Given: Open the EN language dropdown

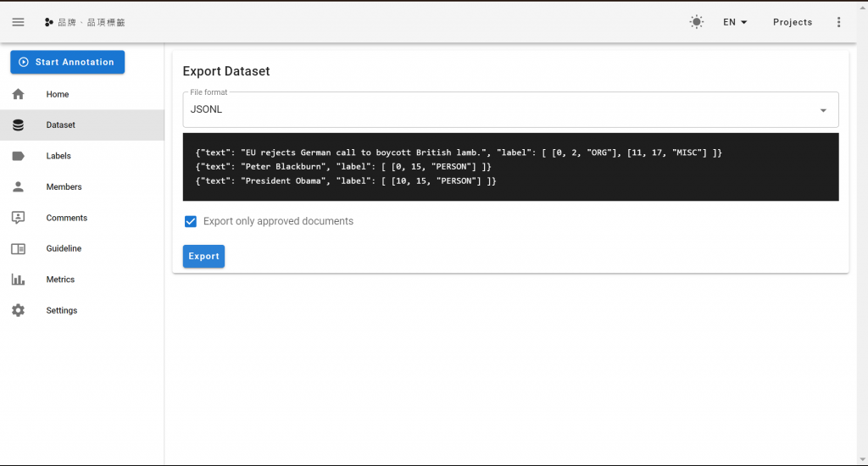Looking at the screenshot, I should point(735,22).
